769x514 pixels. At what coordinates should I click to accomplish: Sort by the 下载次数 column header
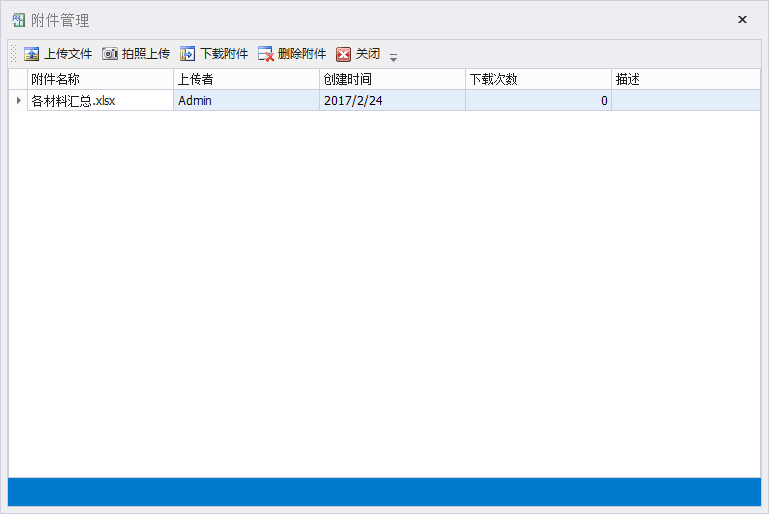coord(538,79)
